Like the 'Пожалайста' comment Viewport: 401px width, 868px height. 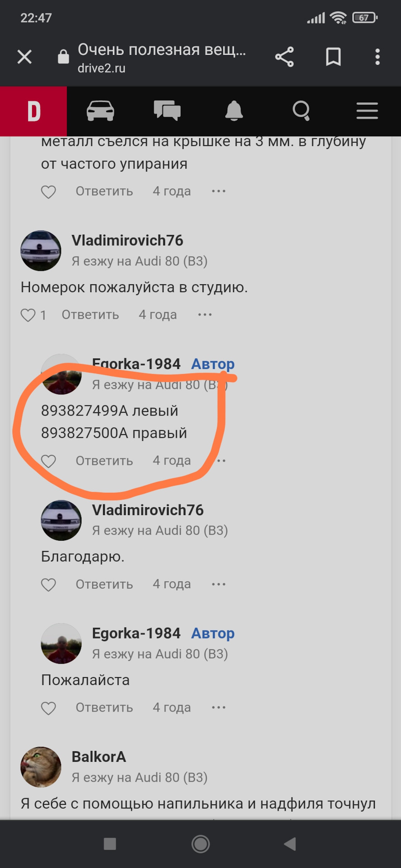point(48,708)
